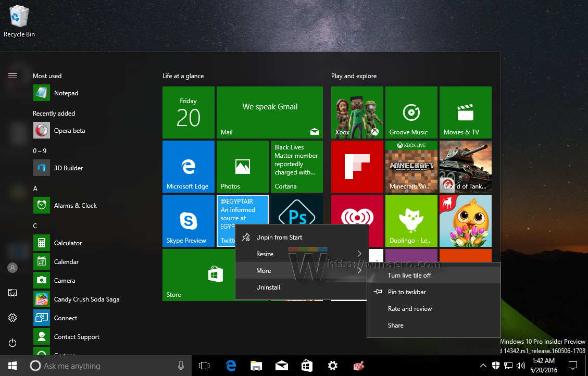Open Settings from the taskbar
The width and height of the screenshot is (588, 376).
tap(333, 366)
